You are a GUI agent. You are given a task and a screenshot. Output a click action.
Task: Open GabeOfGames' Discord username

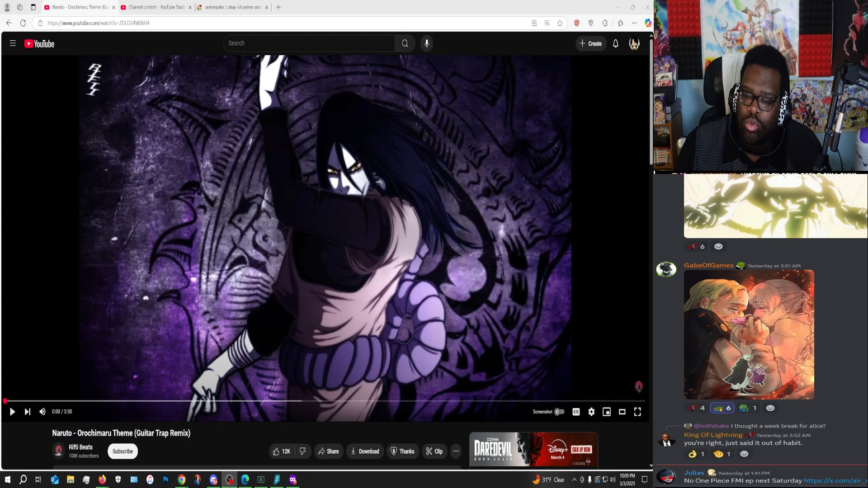[x=708, y=265]
